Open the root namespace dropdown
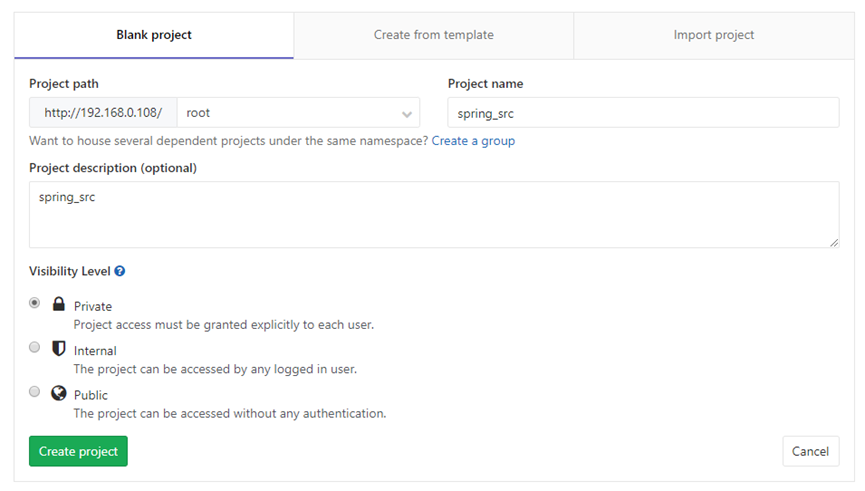The height and width of the screenshot is (491, 865). point(298,113)
